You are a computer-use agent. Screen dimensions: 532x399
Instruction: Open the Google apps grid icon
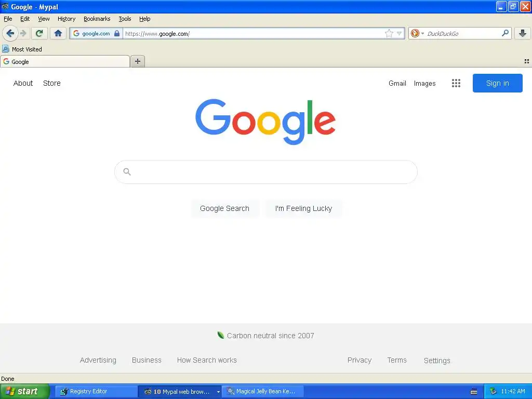(456, 83)
